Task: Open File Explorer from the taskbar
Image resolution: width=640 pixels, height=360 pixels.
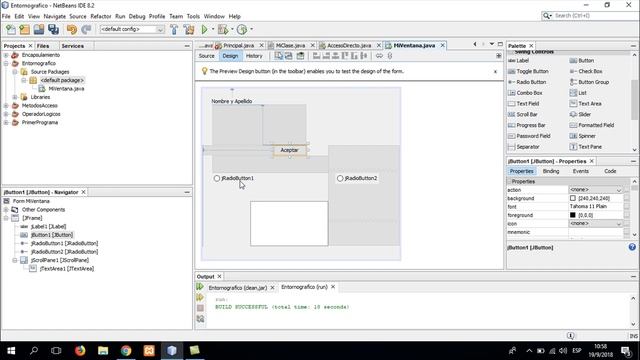Action: [103, 351]
